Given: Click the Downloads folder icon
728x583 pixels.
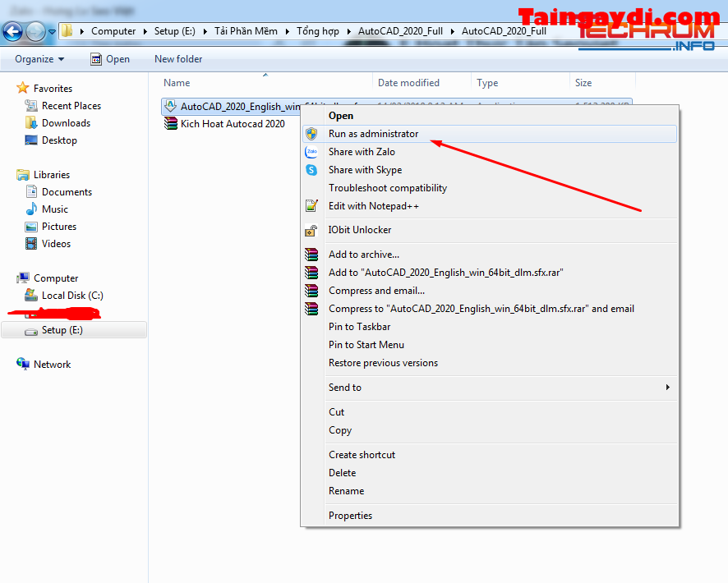Looking at the screenshot, I should pos(31,123).
